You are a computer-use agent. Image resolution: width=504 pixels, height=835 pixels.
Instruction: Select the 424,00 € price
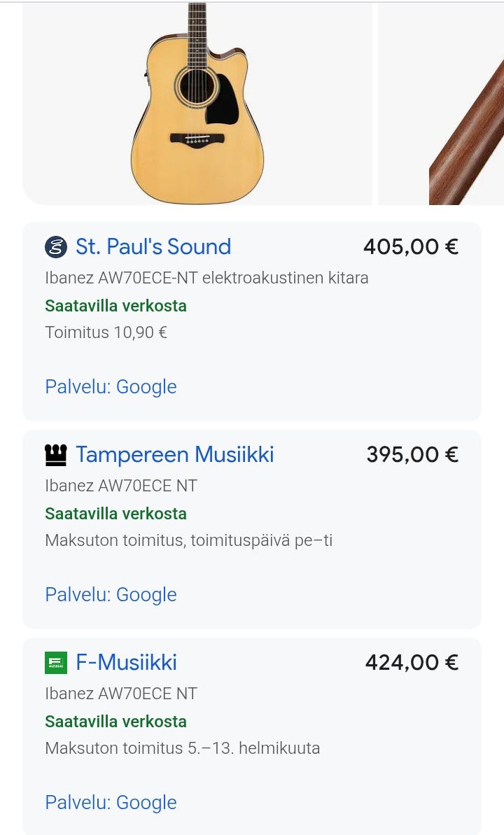(x=412, y=662)
